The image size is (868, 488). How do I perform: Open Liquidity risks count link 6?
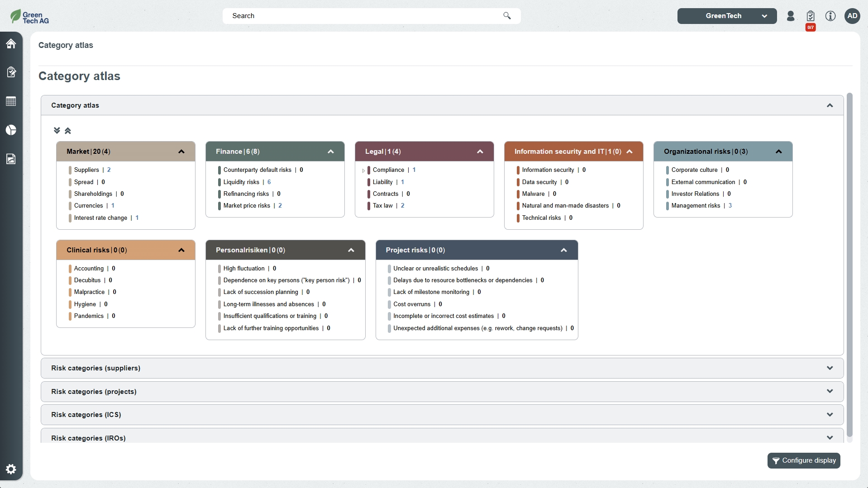pos(269,182)
